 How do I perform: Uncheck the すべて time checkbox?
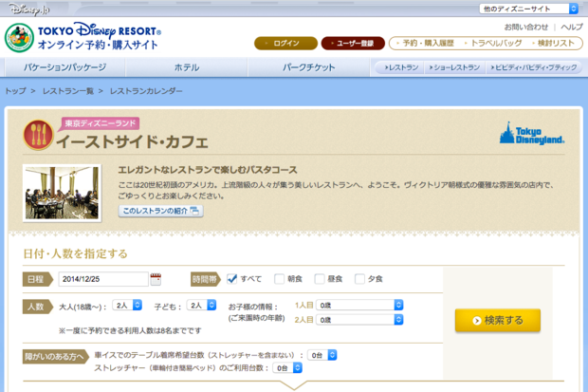(x=232, y=279)
